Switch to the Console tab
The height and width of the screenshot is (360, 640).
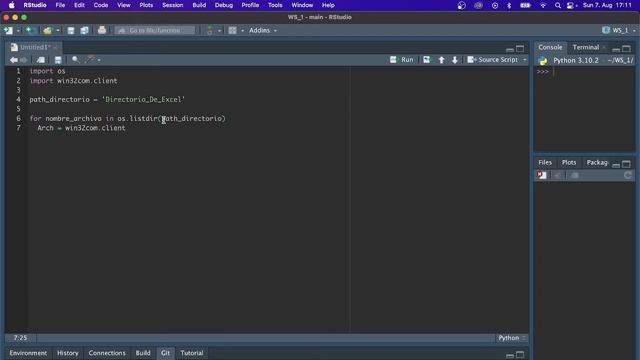pos(550,47)
